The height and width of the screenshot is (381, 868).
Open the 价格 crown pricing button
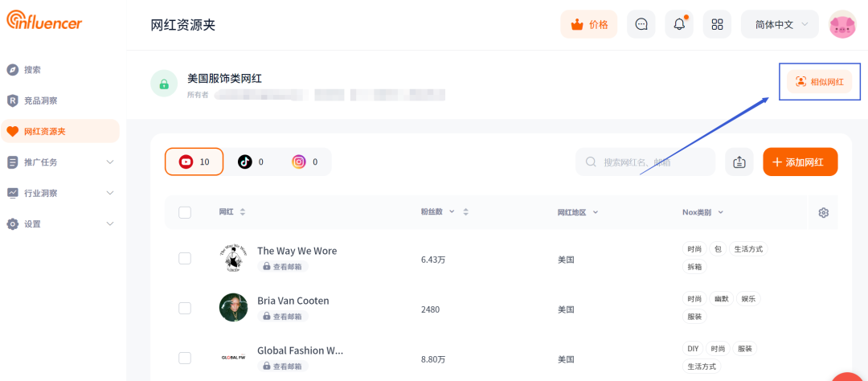pyautogui.click(x=589, y=24)
